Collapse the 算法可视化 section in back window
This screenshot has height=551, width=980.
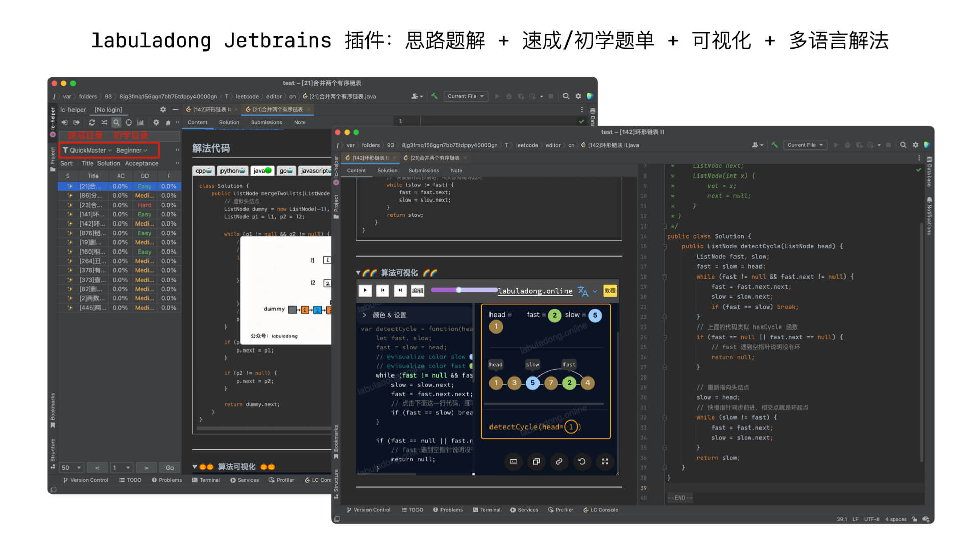point(195,467)
